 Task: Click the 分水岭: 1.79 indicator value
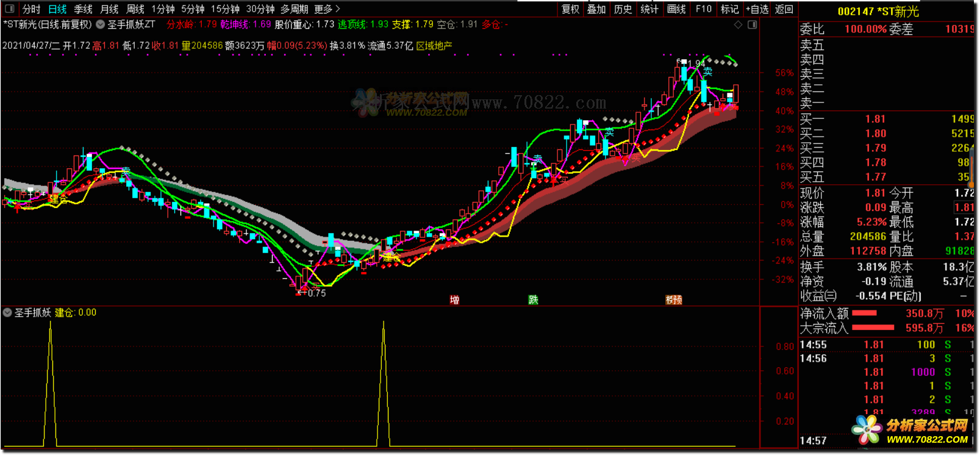(x=192, y=25)
